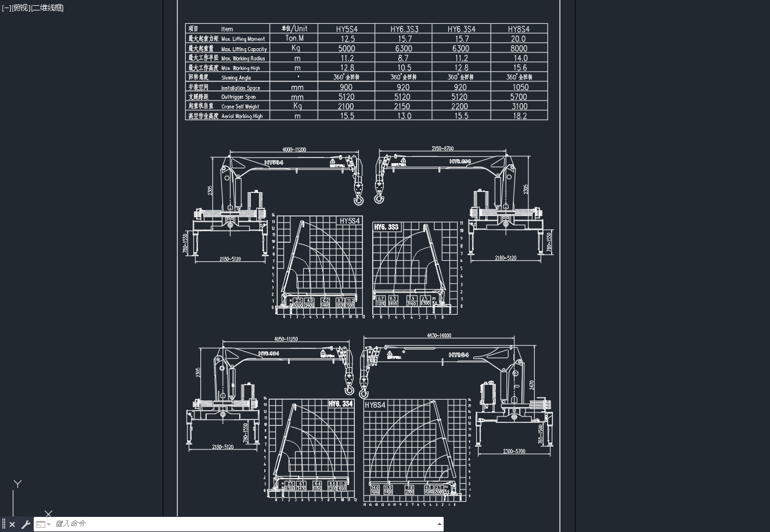
Task: Click the 'Slewing Angle' row label
Action: (x=236, y=78)
